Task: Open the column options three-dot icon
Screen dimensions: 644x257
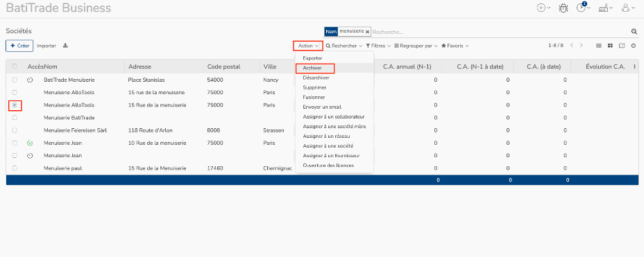Action: [634, 67]
